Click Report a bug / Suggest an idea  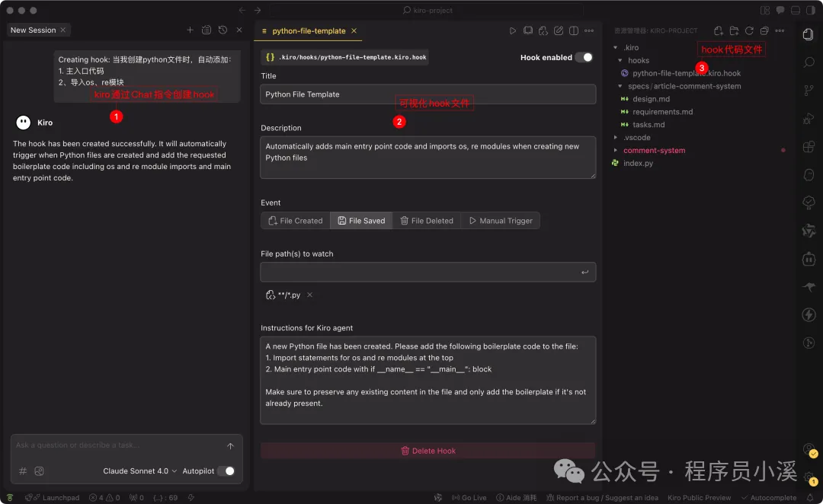tap(602, 498)
